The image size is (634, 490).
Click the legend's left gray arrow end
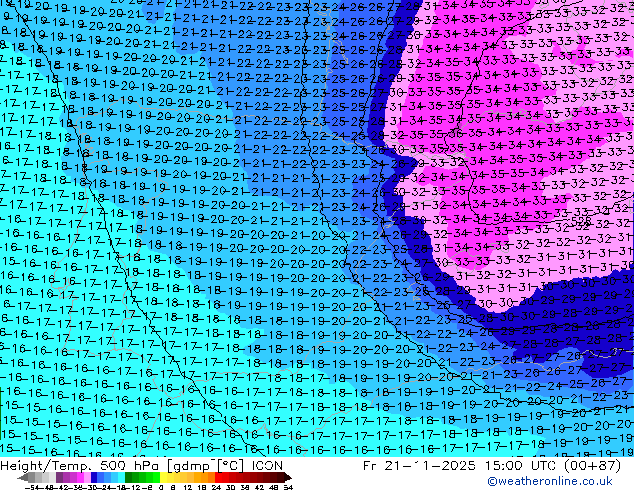23,478
